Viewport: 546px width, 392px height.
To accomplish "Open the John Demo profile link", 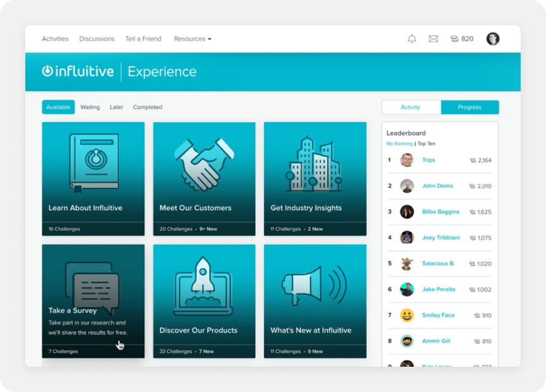I will pyautogui.click(x=438, y=186).
